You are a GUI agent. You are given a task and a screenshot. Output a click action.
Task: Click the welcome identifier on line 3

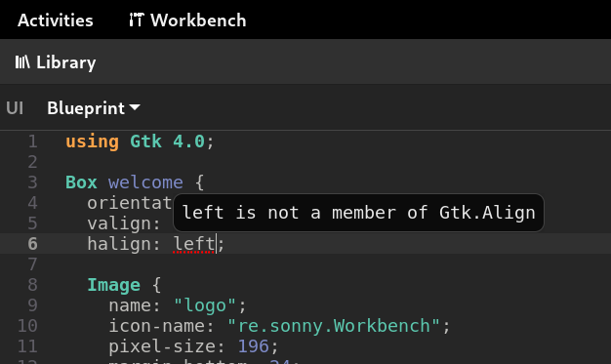[x=145, y=182]
